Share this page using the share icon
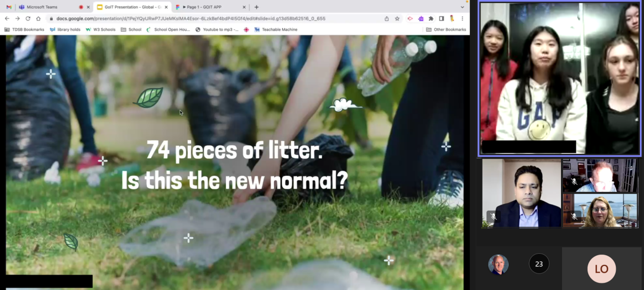Screen dimensions: 644x290 (386, 19)
